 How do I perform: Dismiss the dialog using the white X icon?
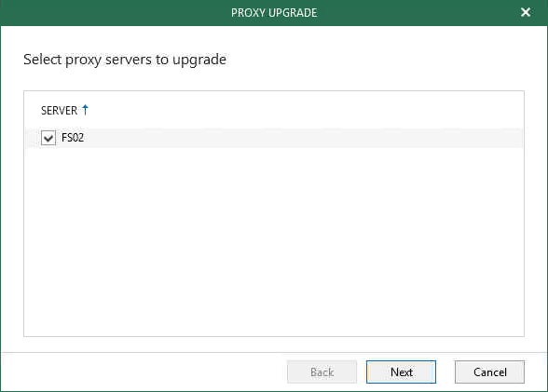coord(526,12)
